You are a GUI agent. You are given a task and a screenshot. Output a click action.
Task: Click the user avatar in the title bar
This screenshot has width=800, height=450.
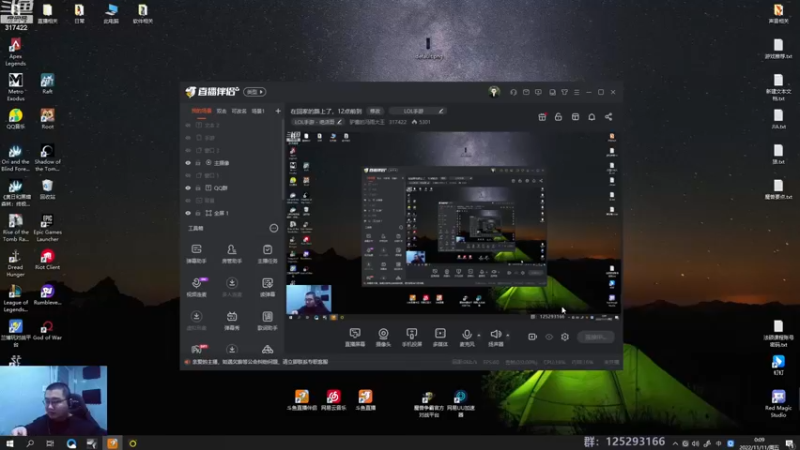point(493,92)
